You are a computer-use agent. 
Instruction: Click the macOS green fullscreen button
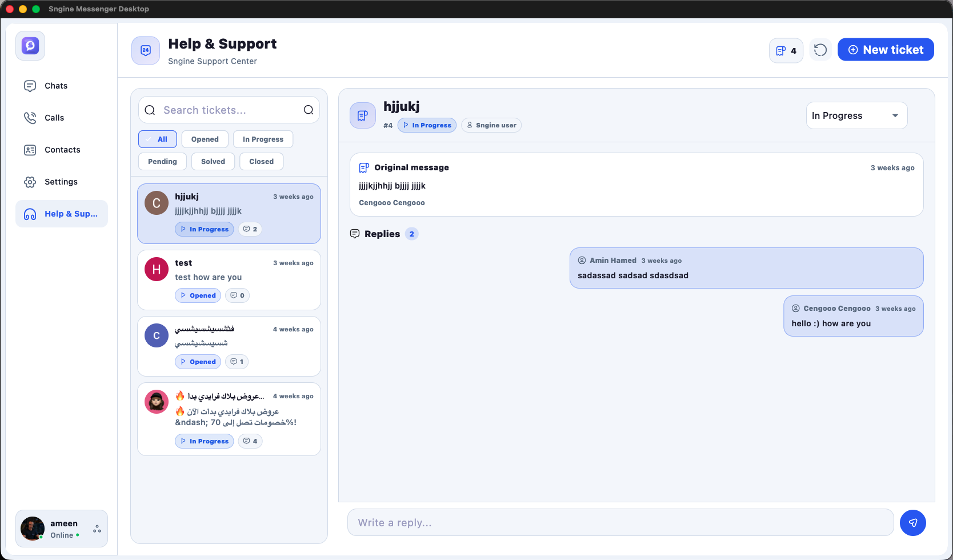tap(36, 9)
